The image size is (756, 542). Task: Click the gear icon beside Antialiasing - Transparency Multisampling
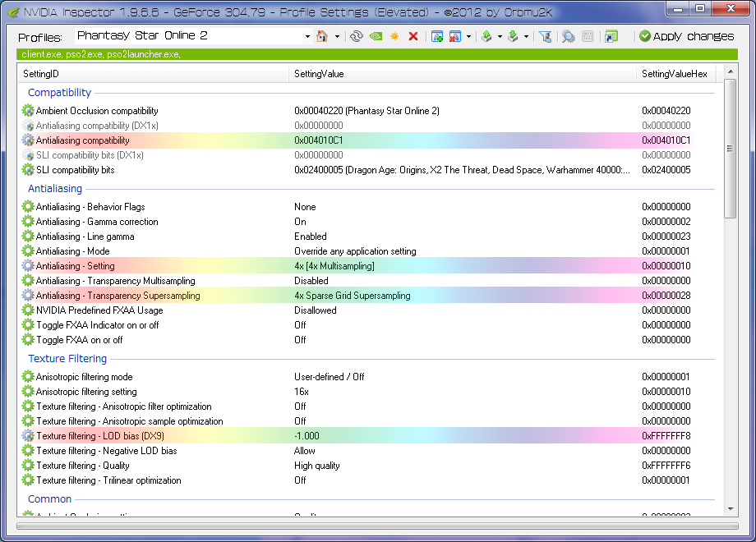[x=28, y=280]
